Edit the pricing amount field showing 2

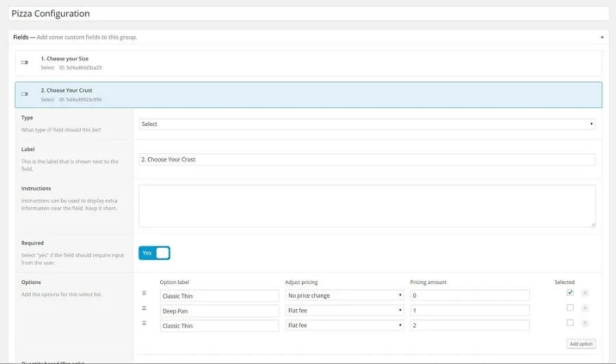click(470, 326)
